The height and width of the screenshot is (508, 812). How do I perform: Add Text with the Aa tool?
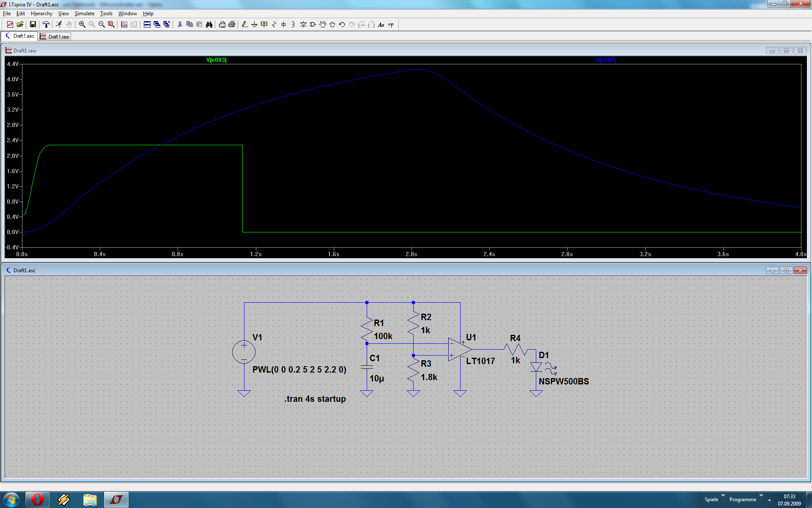click(381, 25)
